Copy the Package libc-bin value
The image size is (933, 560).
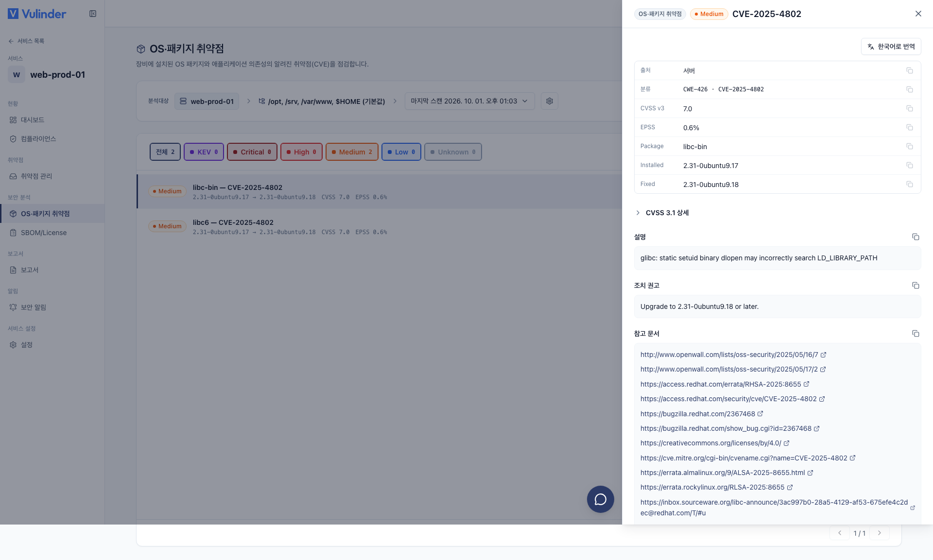pos(910,146)
